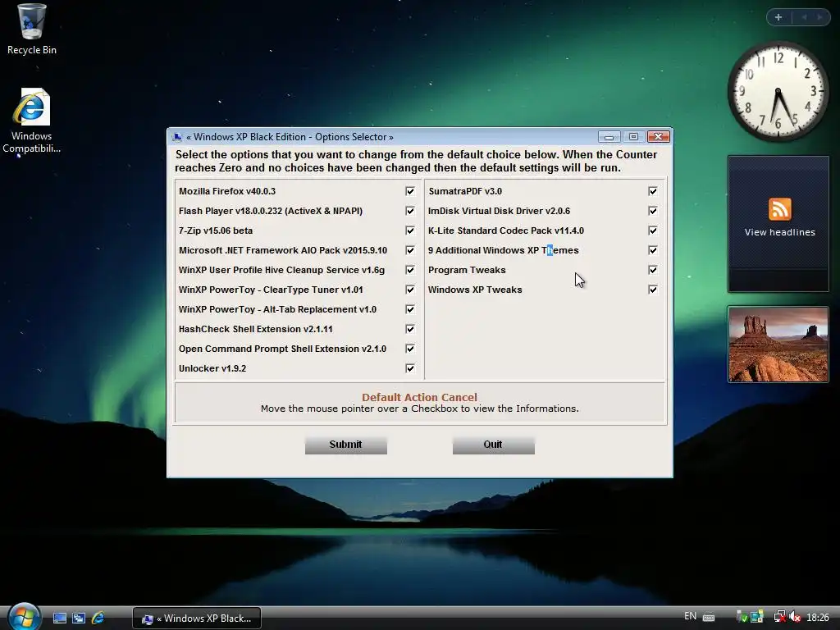Launch Internet Explorer from quick launch
Viewport: 840px width, 630px height.
coord(98,618)
